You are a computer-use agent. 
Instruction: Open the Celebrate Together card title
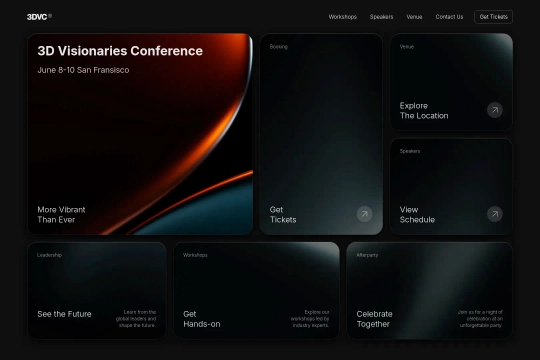(x=374, y=319)
